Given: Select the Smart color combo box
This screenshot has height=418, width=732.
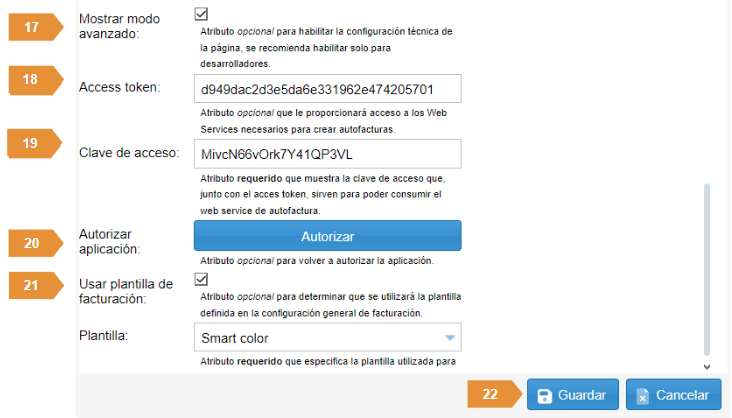Looking at the screenshot, I should pos(328,337).
